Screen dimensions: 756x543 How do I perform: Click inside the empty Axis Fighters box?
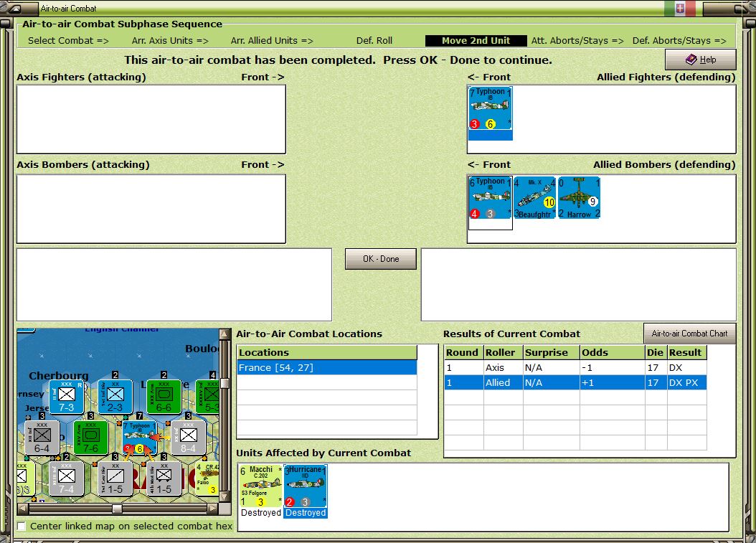coord(151,119)
